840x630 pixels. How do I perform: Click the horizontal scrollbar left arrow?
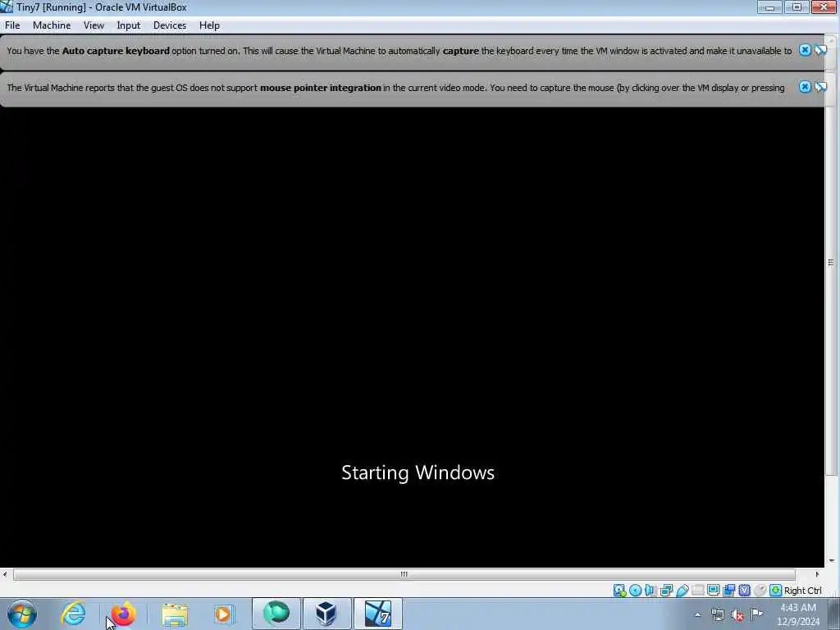click(5, 574)
